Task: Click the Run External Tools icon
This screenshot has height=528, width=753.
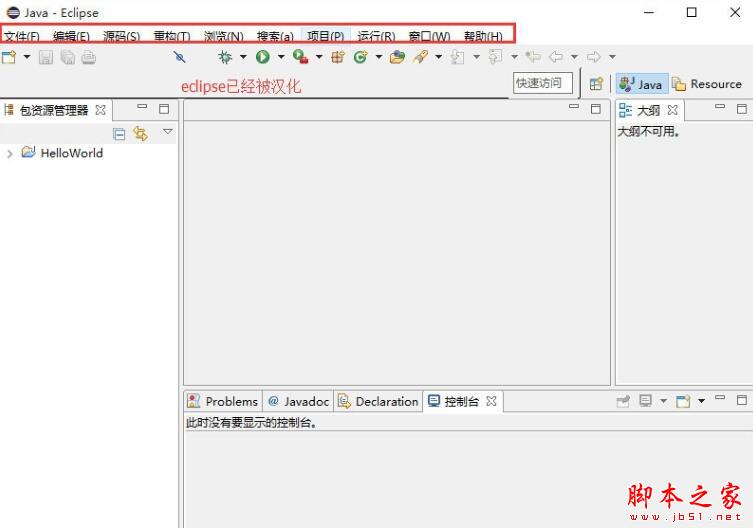Action: point(301,57)
